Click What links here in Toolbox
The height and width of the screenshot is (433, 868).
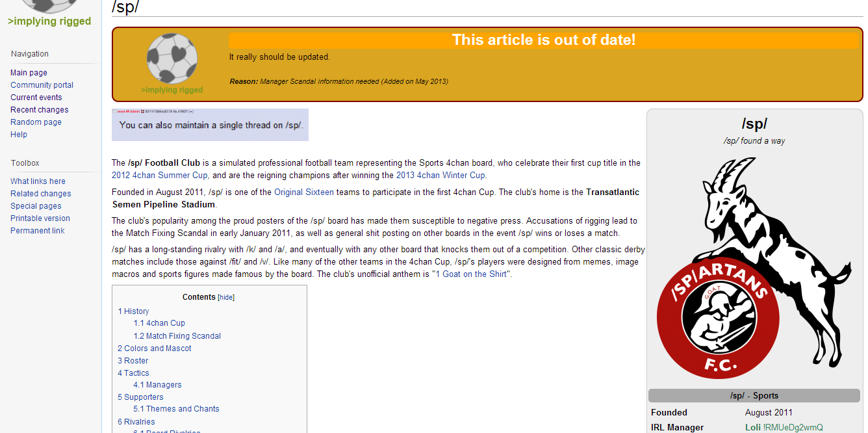click(38, 181)
